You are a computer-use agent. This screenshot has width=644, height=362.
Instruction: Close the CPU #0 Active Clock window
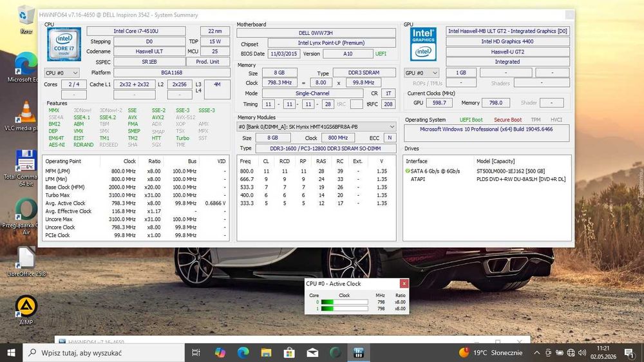click(404, 283)
